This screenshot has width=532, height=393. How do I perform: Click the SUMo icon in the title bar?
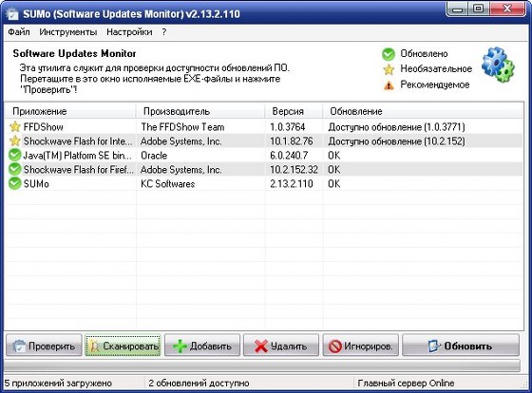(x=12, y=14)
